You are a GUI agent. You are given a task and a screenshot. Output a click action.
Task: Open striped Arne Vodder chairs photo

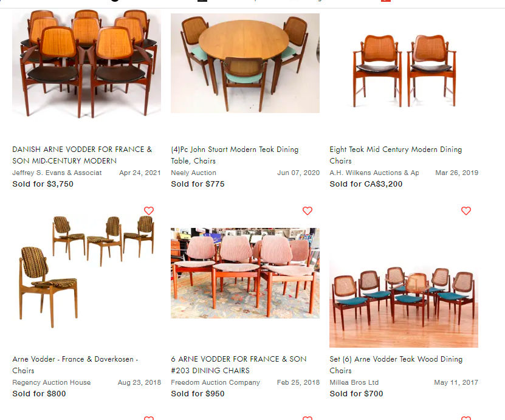click(87, 272)
